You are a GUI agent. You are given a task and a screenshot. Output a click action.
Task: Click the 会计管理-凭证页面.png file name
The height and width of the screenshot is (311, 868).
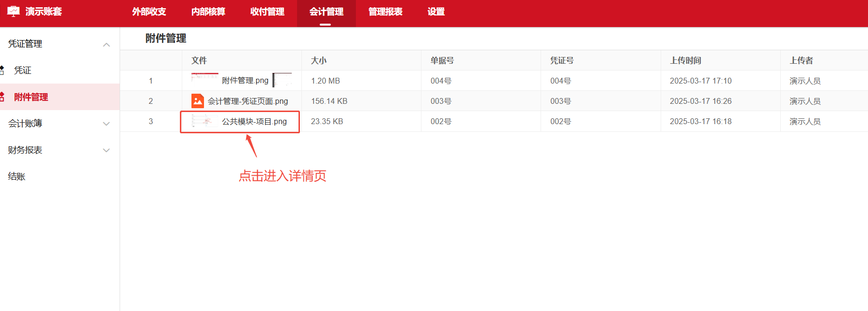coord(248,101)
